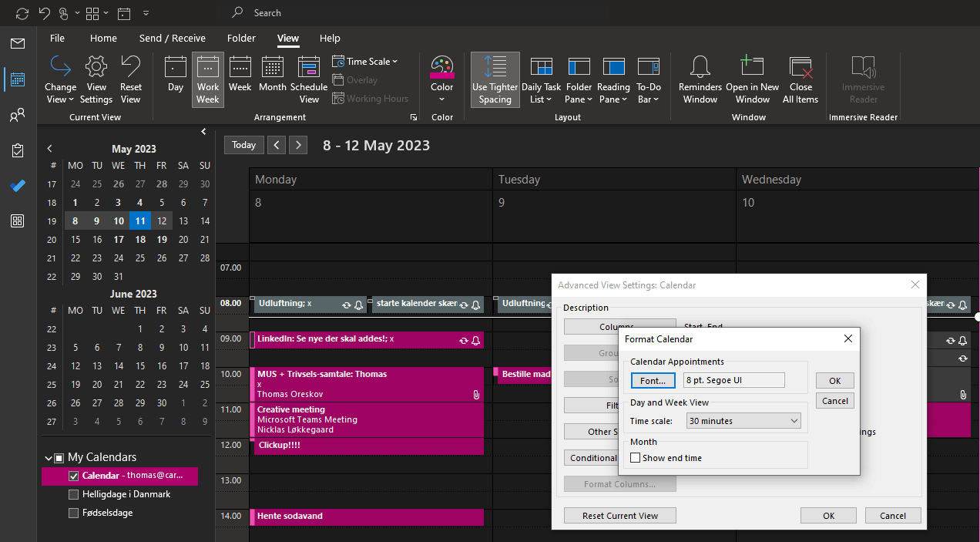
Task: Select the Work Week arrangement
Action: point(208,79)
